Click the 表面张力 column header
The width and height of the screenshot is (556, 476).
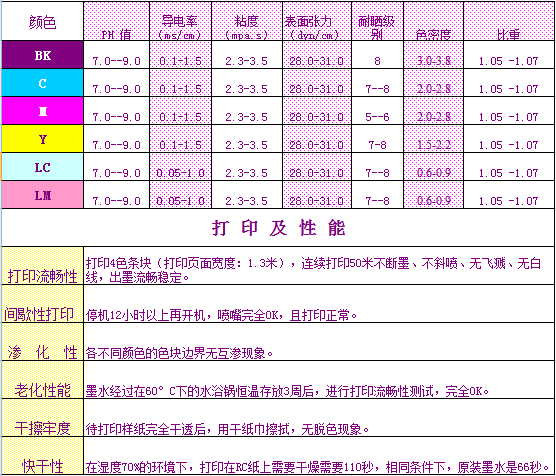tap(317, 21)
